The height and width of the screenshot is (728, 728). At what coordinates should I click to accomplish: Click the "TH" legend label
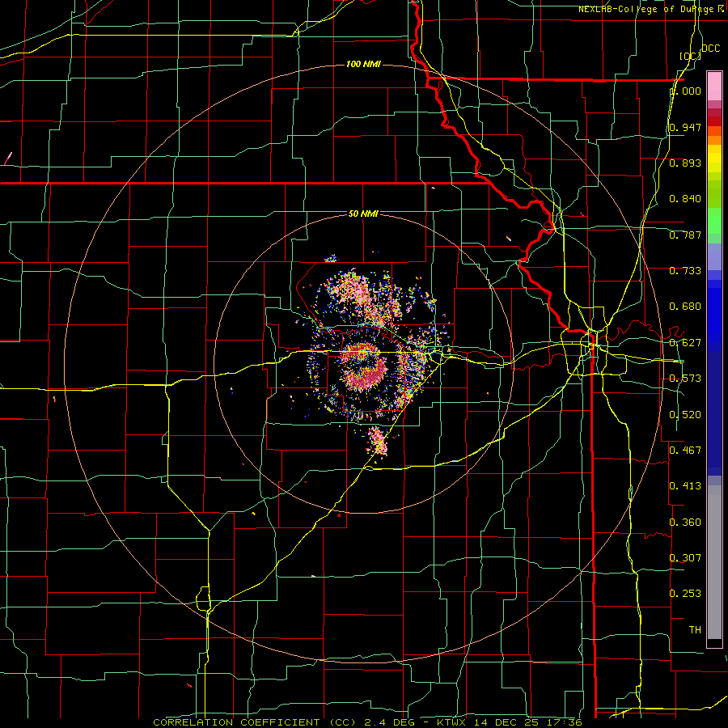pos(695,630)
